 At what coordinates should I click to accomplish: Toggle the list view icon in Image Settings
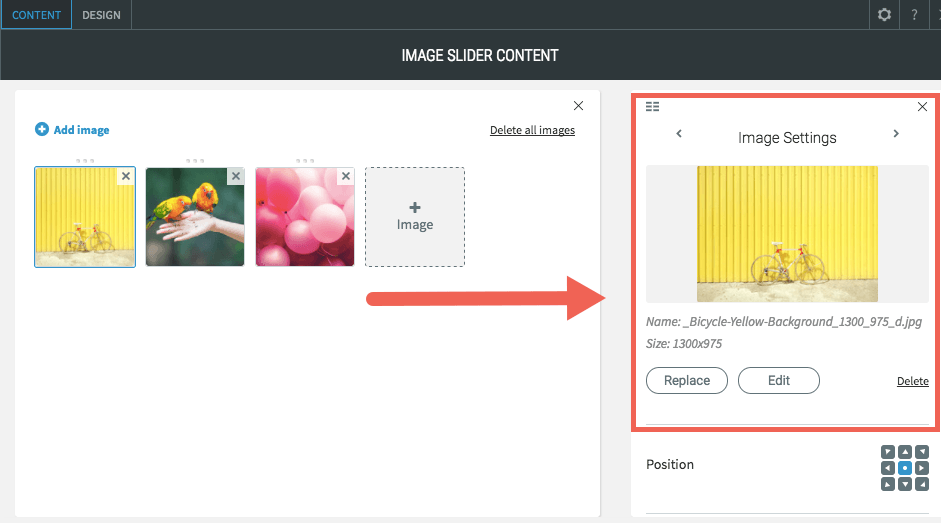pos(652,106)
